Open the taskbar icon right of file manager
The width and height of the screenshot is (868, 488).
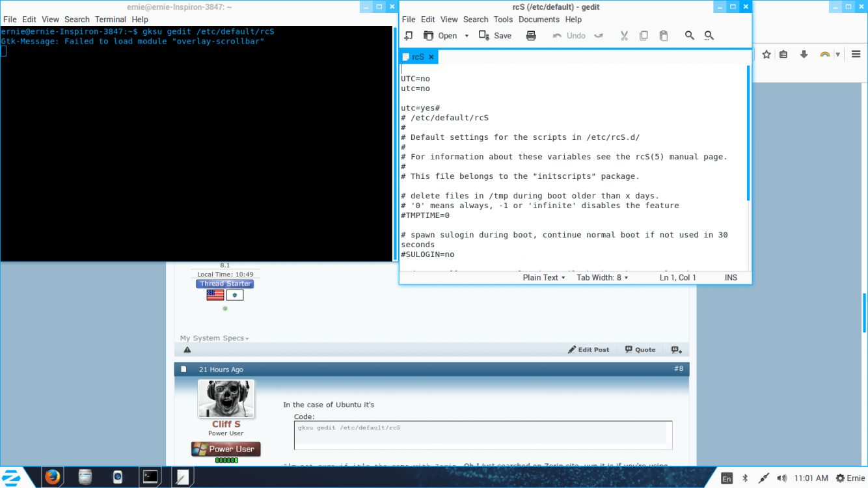click(118, 477)
